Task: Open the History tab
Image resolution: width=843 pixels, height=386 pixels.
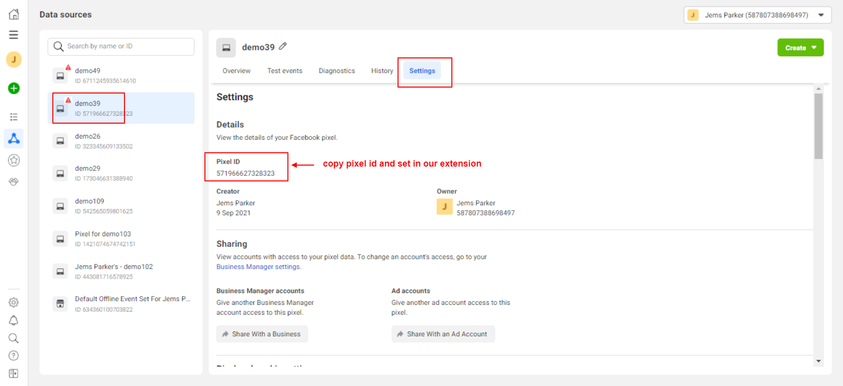Action: click(382, 71)
